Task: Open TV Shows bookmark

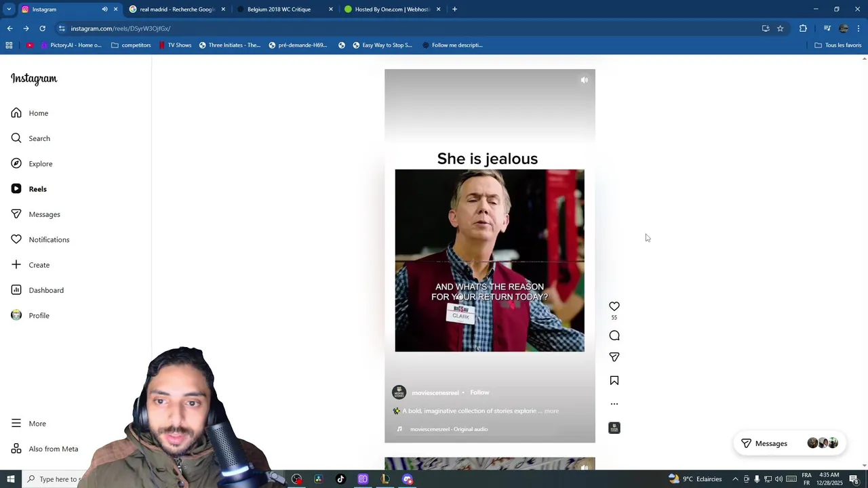Action: click(x=175, y=45)
